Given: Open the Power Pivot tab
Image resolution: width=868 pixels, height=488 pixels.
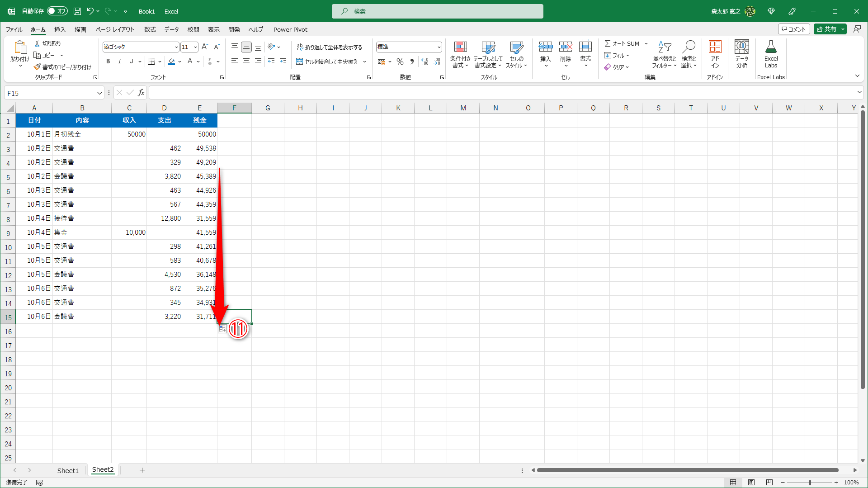Looking at the screenshot, I should point(290,29).
